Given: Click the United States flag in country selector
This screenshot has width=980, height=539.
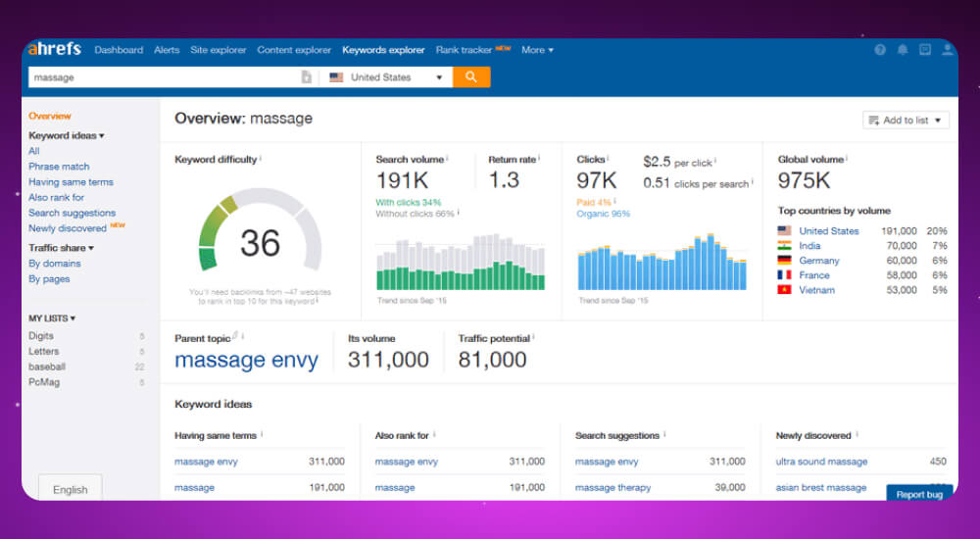Looking at the screenshot, I should pos(336,77).
